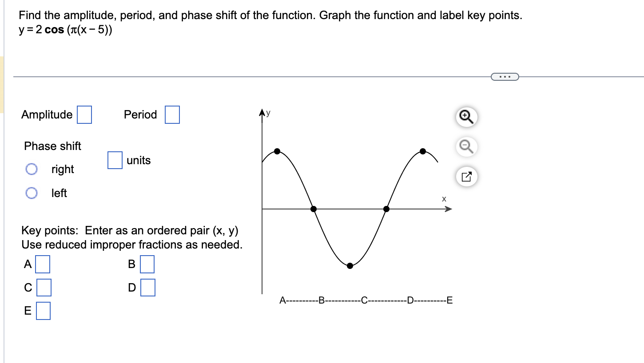Click the rightmost maximum point on the curve

tap(422, 151)
